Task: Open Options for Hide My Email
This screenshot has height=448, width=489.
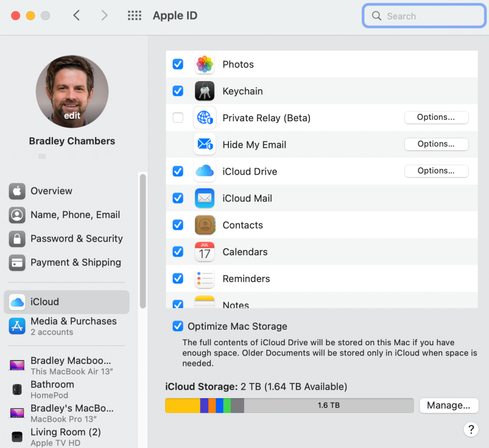Action: coord(436,144)
